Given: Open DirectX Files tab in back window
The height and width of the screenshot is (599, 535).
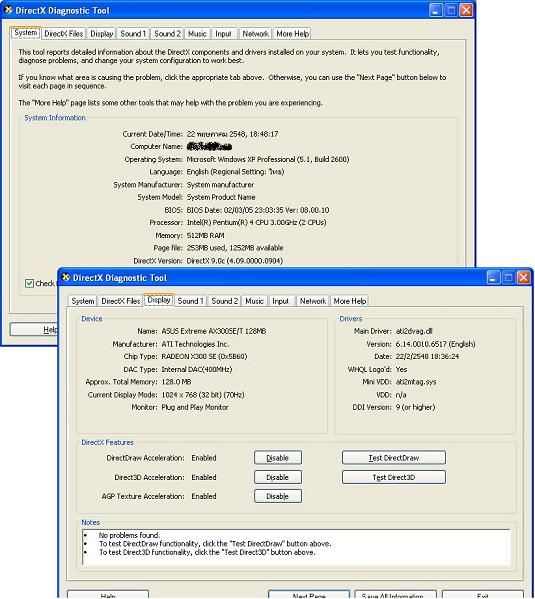Looking at the screenshot, I should (63, 34).
